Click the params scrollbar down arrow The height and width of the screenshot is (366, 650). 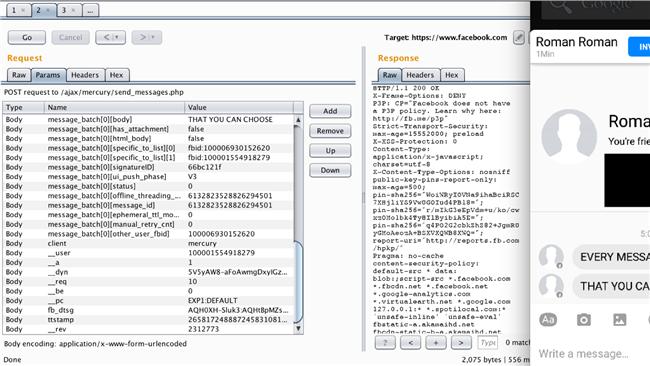coord(298,329)
